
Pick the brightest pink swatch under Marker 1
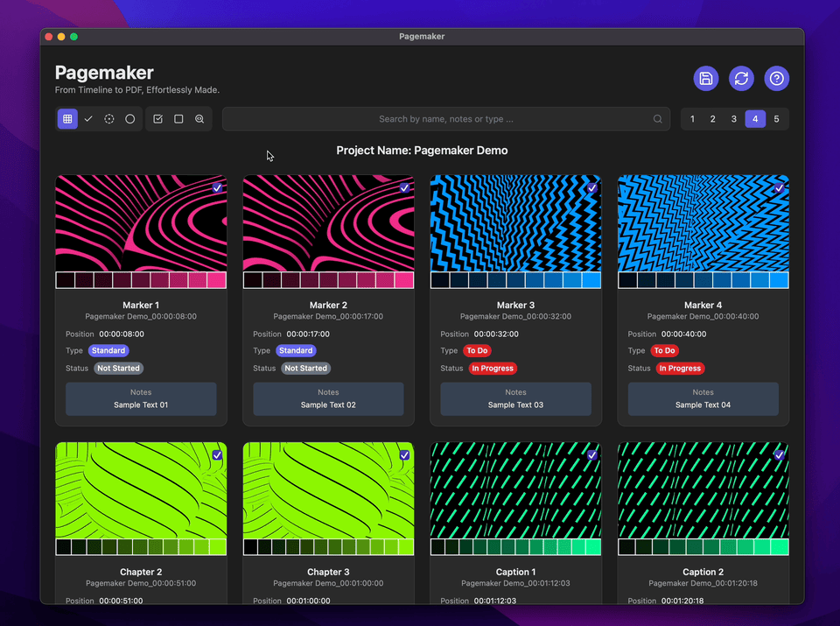point(216,280)
